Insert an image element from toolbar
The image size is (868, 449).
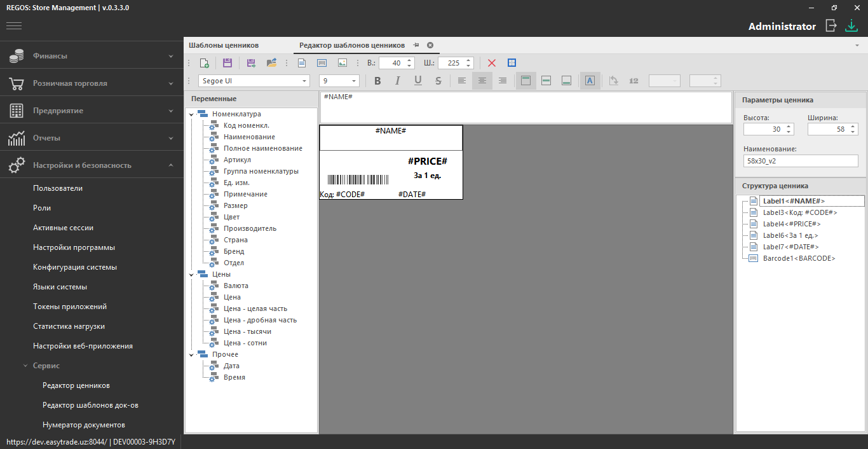point(342,63)
